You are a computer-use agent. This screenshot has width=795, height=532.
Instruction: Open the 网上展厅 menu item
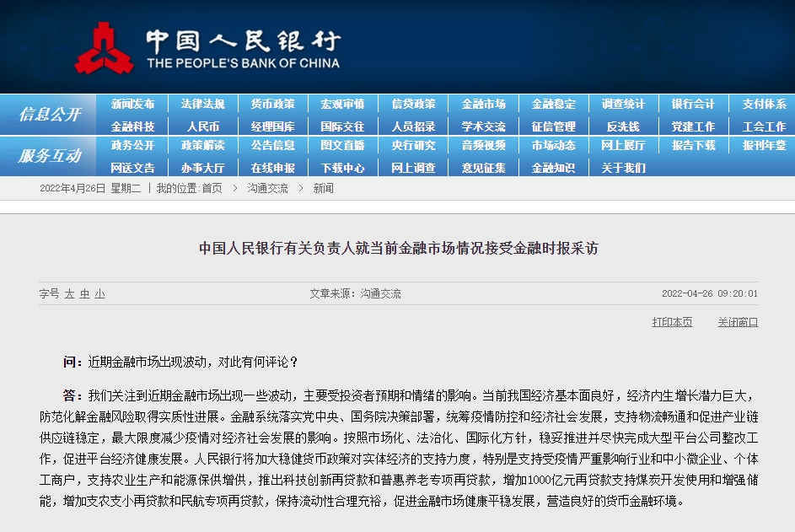623,145
